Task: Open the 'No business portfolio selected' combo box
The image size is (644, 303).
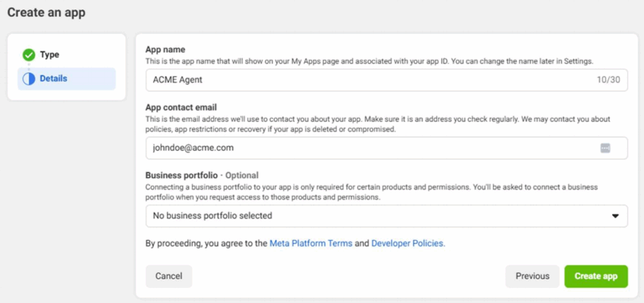Action: pos(377,215)
